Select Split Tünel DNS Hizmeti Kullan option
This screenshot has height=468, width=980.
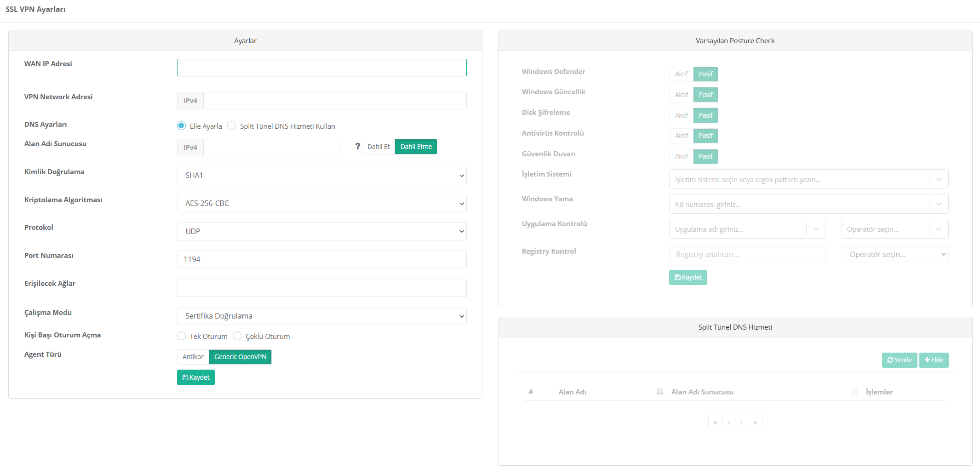tap(232, 126)
